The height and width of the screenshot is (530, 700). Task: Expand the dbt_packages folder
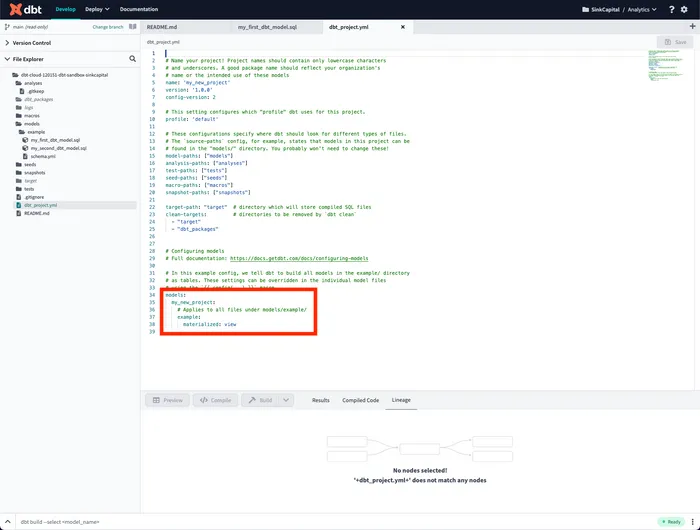point(34,100)
